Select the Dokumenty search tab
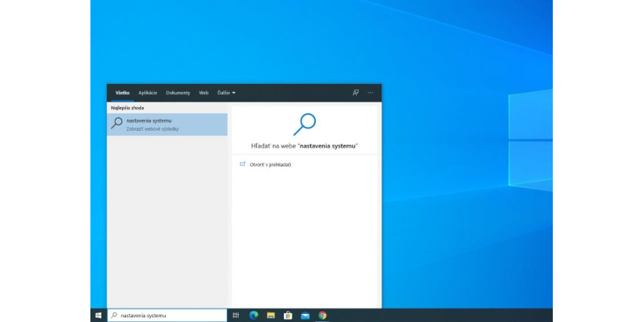This screenshot has height=322, width=644. click(x=178, y=93)
